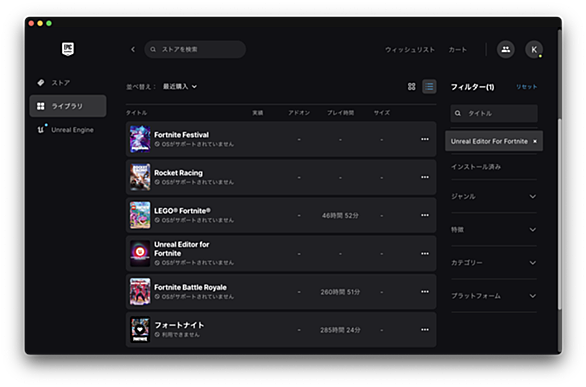Viewport: 586px width, 387px height.
Task: Open the ウィッシュリスト link
Action: (x=410, y=50)
